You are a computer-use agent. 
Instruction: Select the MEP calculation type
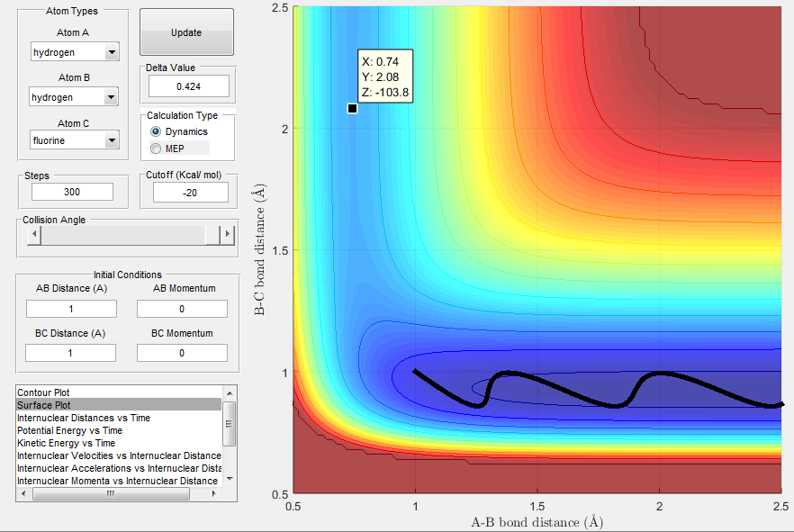[156, 149]
